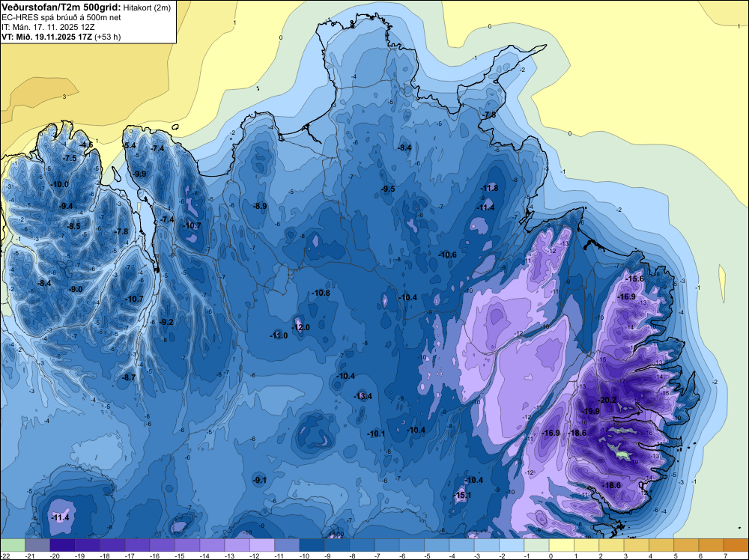Click the legend swatch labeled 5
Screen dimensions: 749x560
pos(686,545)
